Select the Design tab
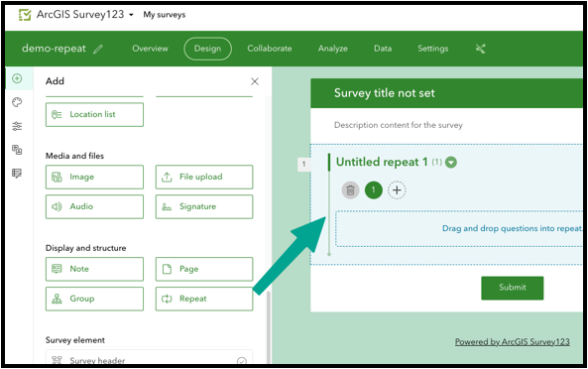588x369 pixels. point(207,49)
